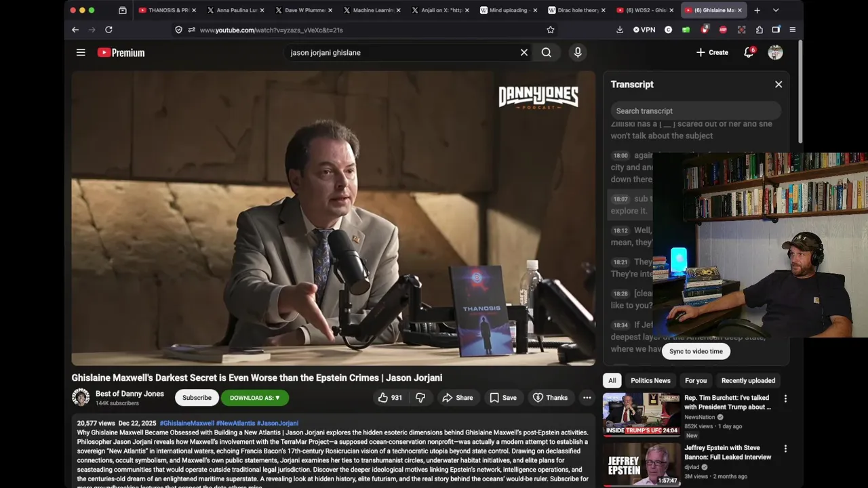Bookmark page with star icon

(x=551, y=30)
